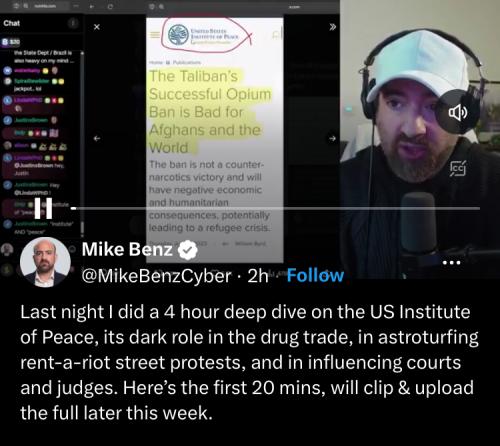
Task: Mute the video with speaker icon
Action: pyautogui.click(x=457, y=112)
